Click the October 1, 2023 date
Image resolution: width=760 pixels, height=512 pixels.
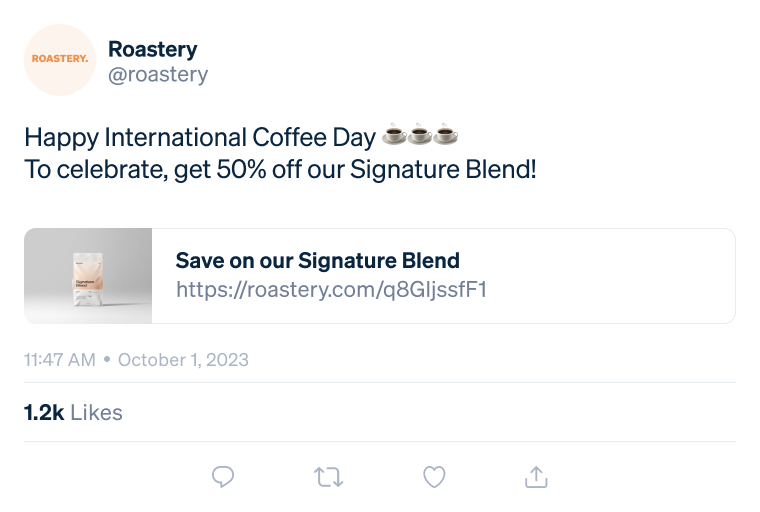point(183,360)
